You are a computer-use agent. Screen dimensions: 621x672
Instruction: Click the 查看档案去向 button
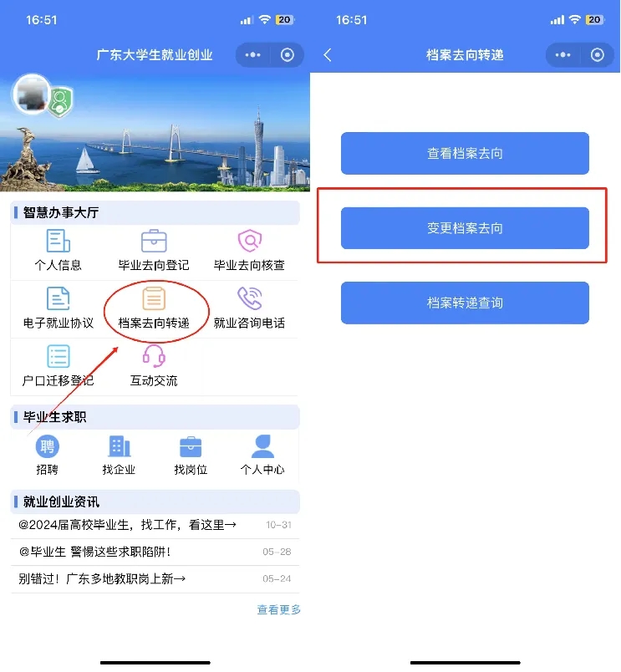pyautogui.click(x=465, y=153)
